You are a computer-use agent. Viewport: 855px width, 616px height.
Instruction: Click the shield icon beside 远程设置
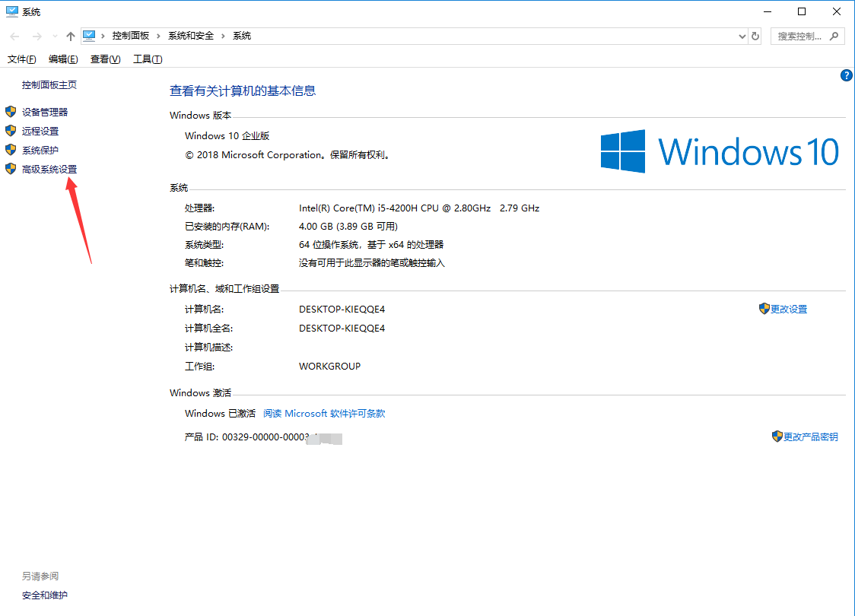11,130
